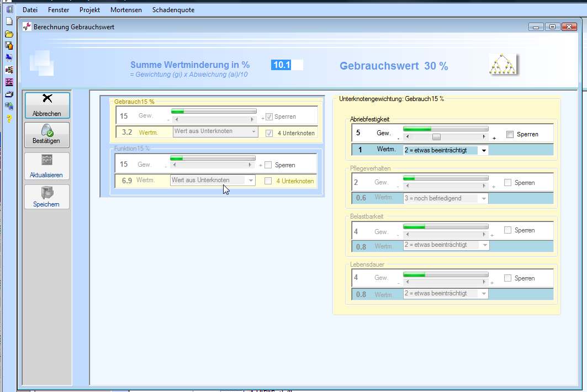Click the Speichern save icon button
Screen dimensions: 587x392
[x=47, y=197]
